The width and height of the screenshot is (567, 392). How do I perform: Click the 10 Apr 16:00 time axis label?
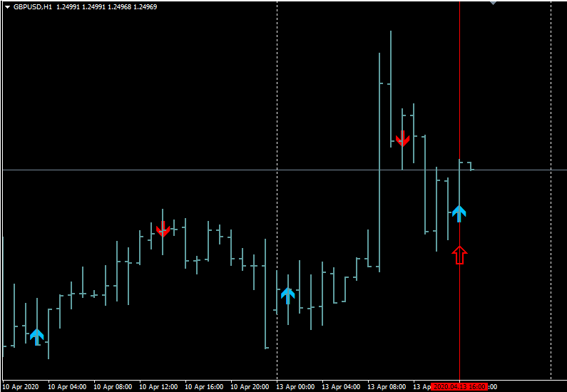[x=204, y=386]
